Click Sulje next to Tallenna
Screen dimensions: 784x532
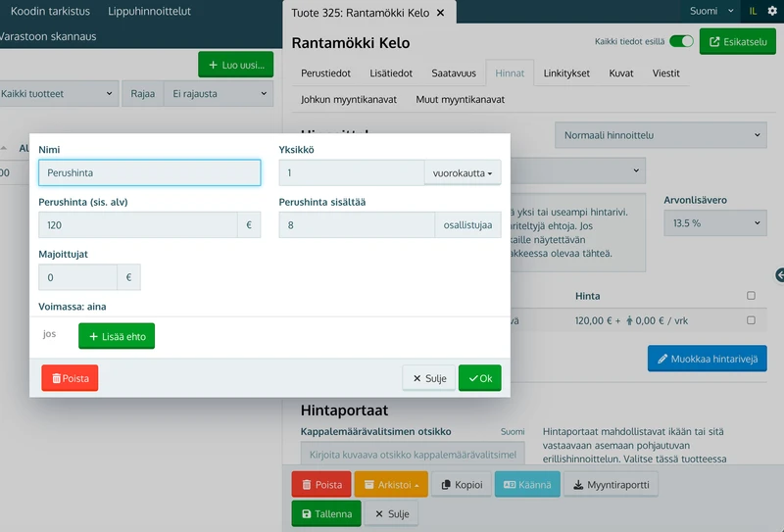(392, 513)
